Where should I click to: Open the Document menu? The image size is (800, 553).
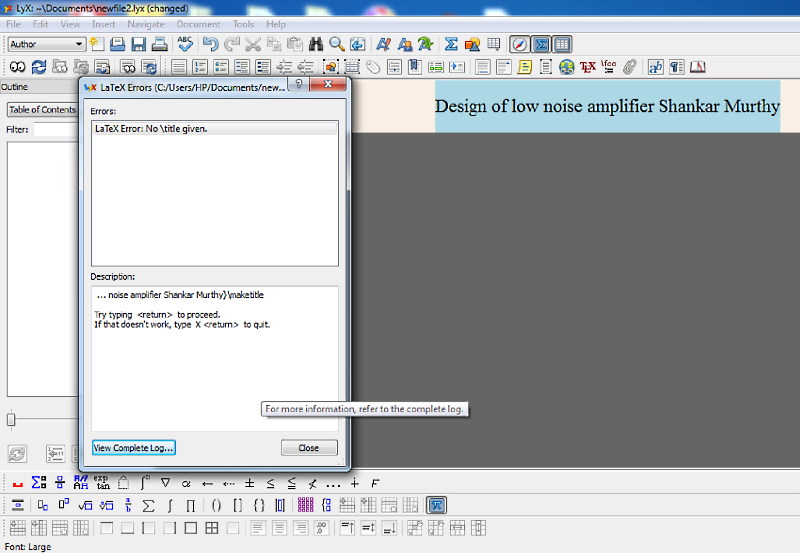(198, 24)
